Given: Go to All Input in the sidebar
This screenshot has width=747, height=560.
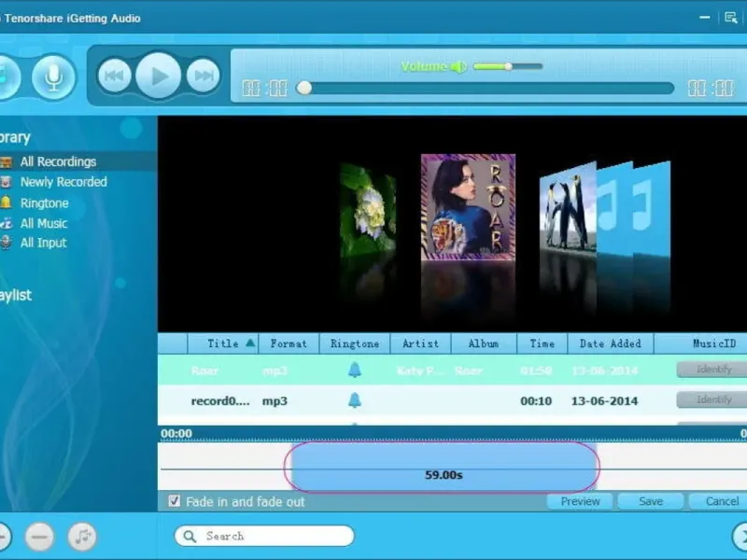Looking at the screenshot, I should tap(43, 243).
